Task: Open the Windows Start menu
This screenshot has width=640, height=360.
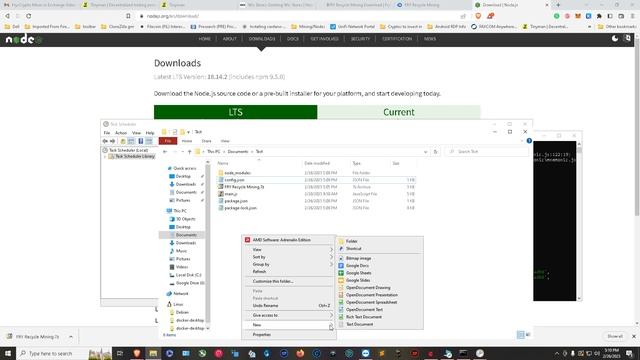Action: [x=8, y=353]
